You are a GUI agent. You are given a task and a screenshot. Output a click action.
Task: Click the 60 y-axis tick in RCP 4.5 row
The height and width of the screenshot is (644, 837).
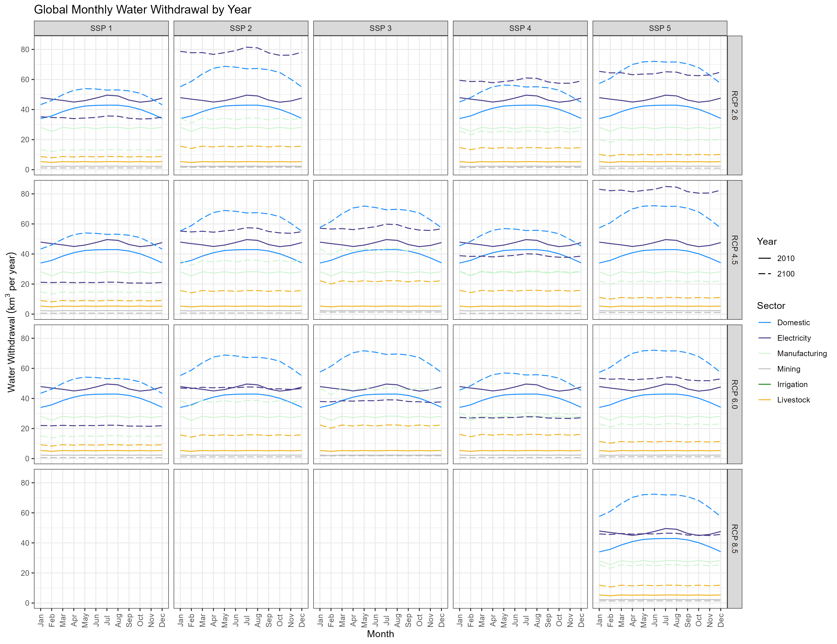click(25, 224)
